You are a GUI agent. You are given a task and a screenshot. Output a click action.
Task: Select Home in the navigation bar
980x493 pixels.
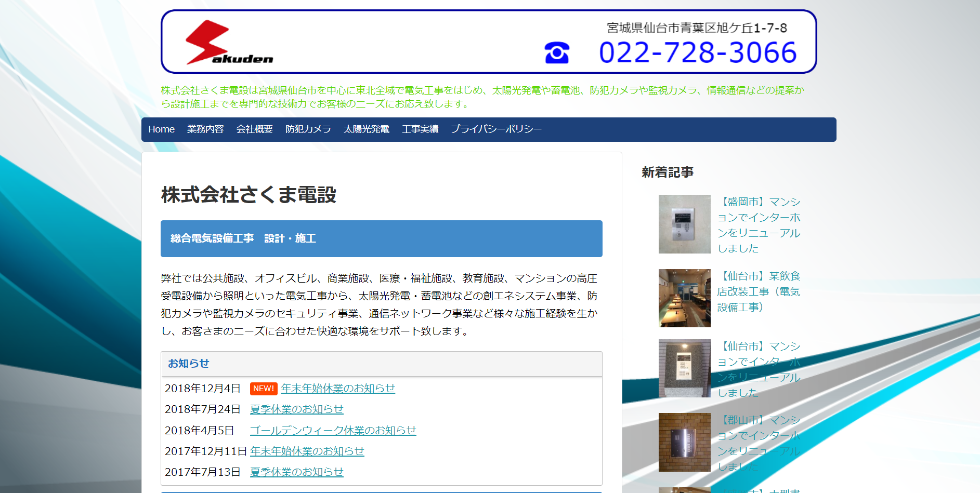coord(161,129)
